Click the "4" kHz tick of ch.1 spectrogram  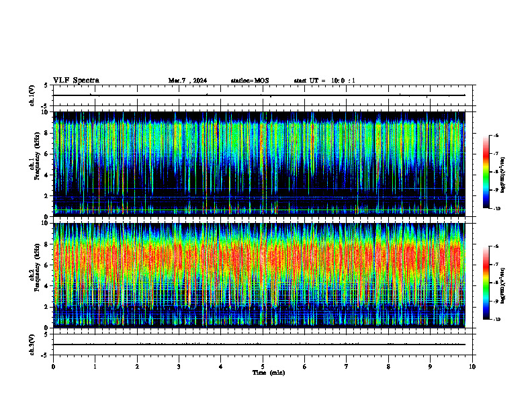click(x=47, y=175)
